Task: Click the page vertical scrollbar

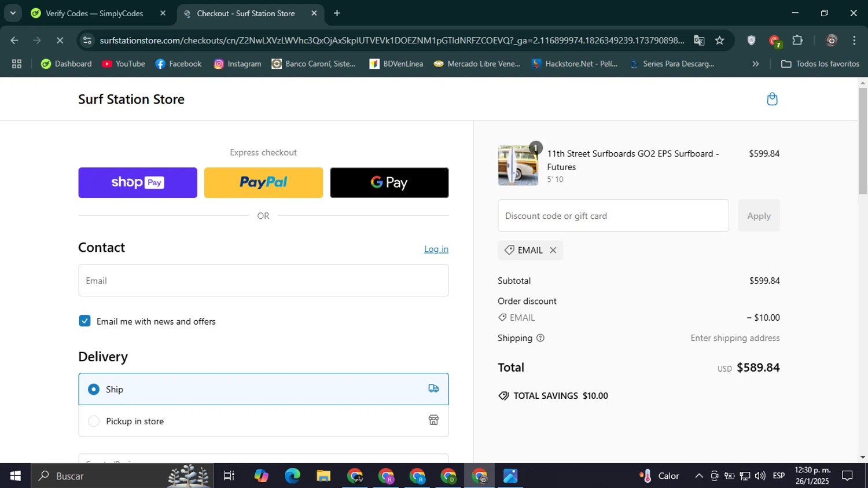Action: point(863,142)
